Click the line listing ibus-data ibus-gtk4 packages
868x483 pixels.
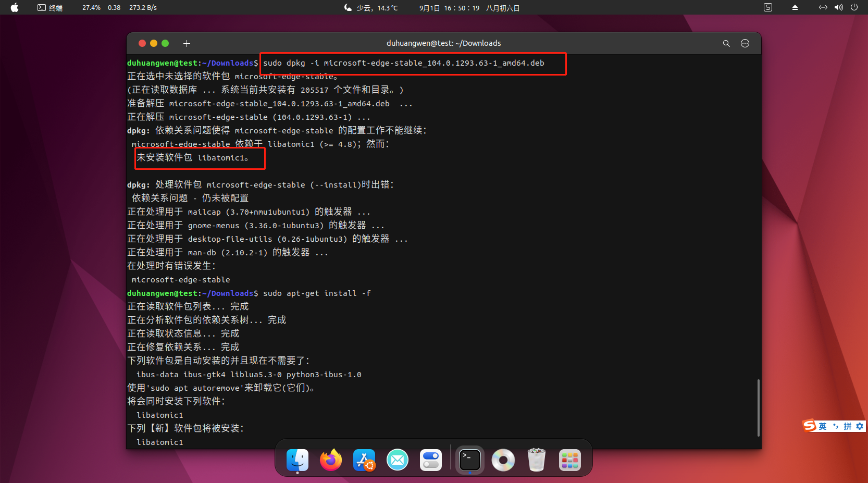click(x=249, y=375)
